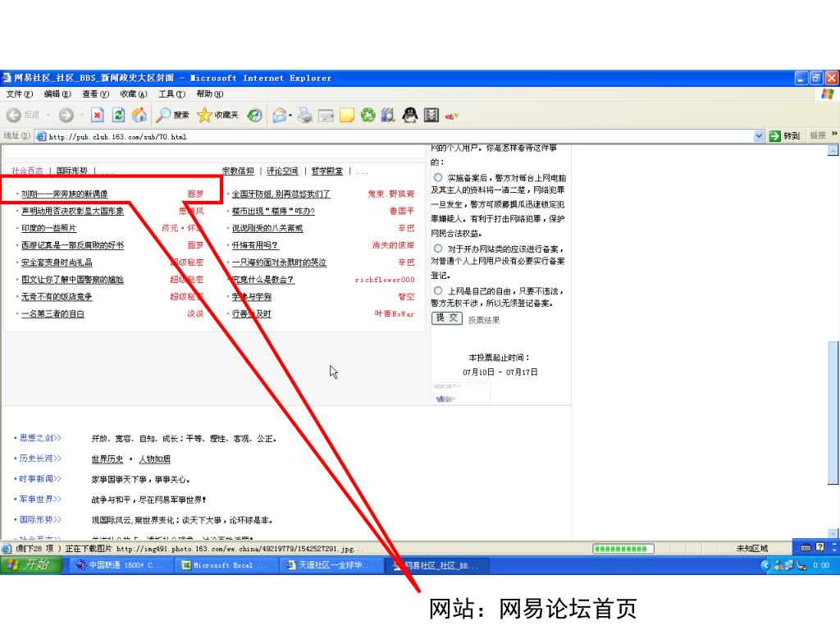
Task: Stop page loading with the red X icon
Action: pos(97,115)
